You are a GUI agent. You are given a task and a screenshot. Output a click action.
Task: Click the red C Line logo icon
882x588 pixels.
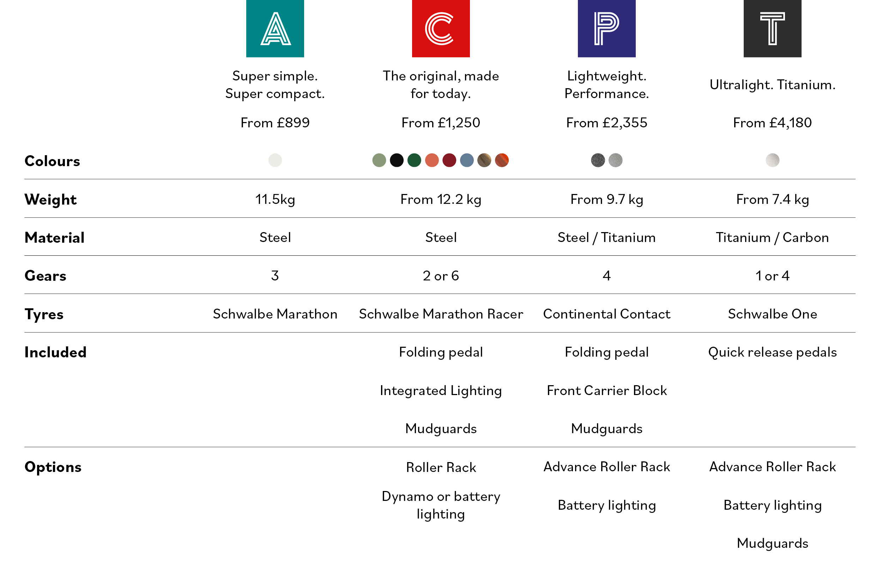[441, 29]
